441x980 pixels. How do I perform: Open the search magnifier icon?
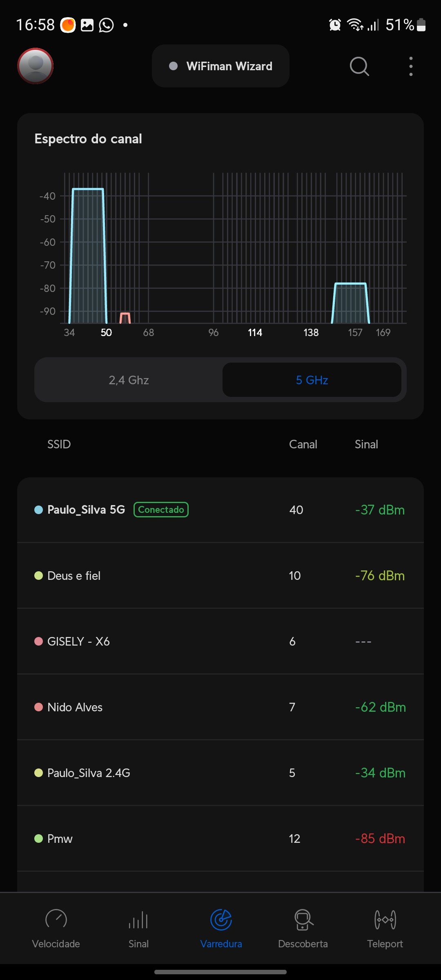(x=359, y=66)
